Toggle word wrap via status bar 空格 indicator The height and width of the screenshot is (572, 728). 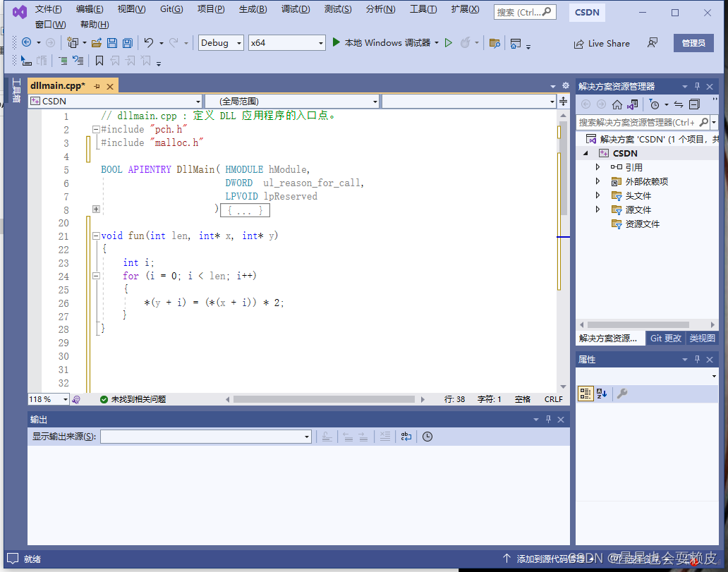tap(522, 399)
